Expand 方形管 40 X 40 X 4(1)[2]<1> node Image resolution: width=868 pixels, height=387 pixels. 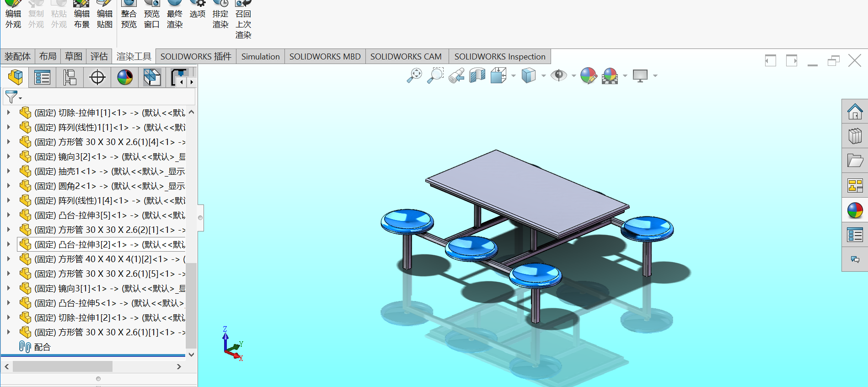tap(8, 258)
